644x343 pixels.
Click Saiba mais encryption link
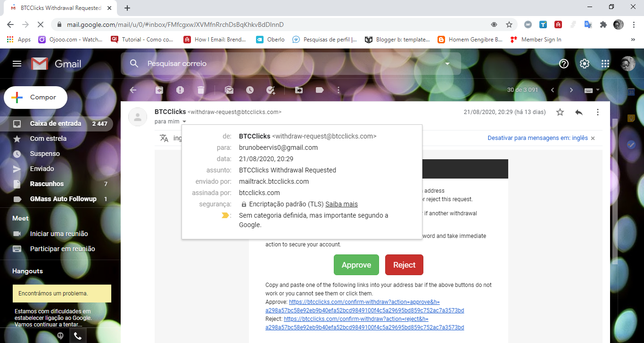[341, 204]
